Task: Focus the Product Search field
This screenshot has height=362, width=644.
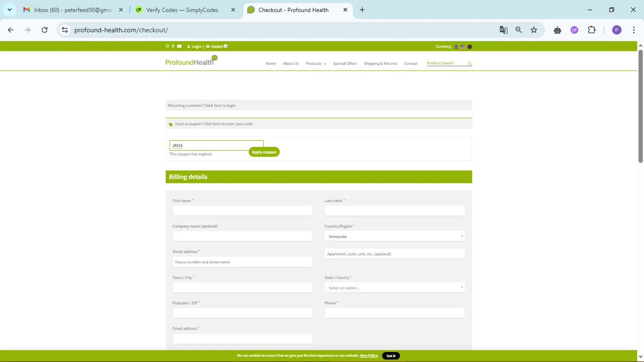Action: 447,63
